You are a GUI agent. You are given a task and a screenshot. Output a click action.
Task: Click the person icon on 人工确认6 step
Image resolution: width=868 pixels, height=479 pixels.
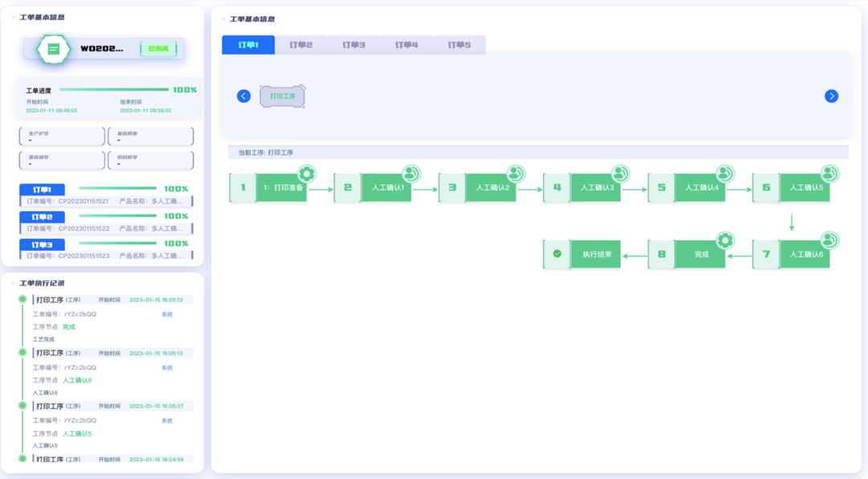pos(829,240)
